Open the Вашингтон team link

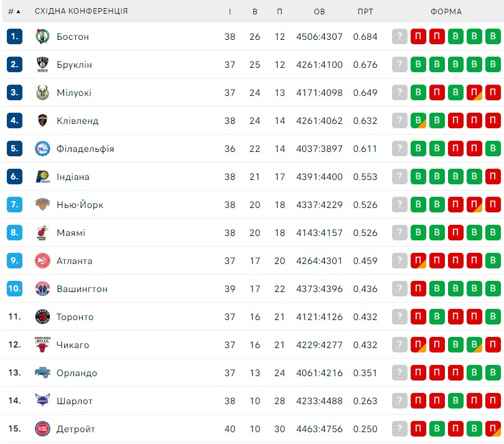pos(82,289)
